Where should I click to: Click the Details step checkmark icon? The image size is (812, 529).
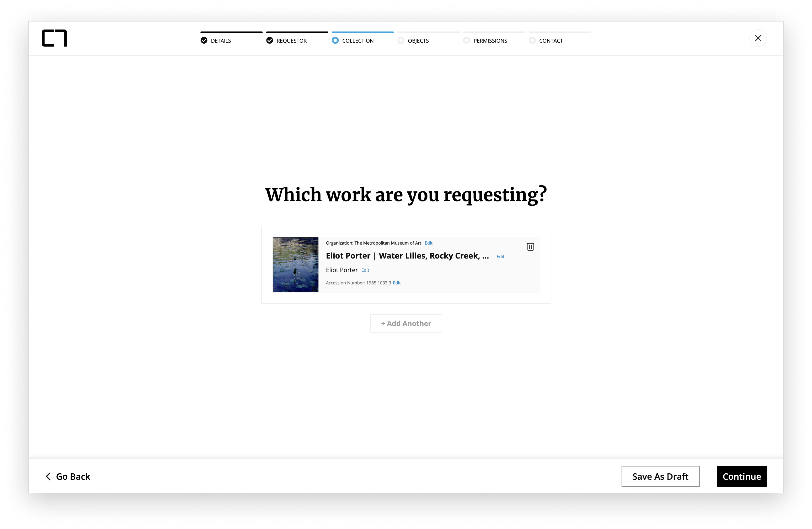(204, 41)
